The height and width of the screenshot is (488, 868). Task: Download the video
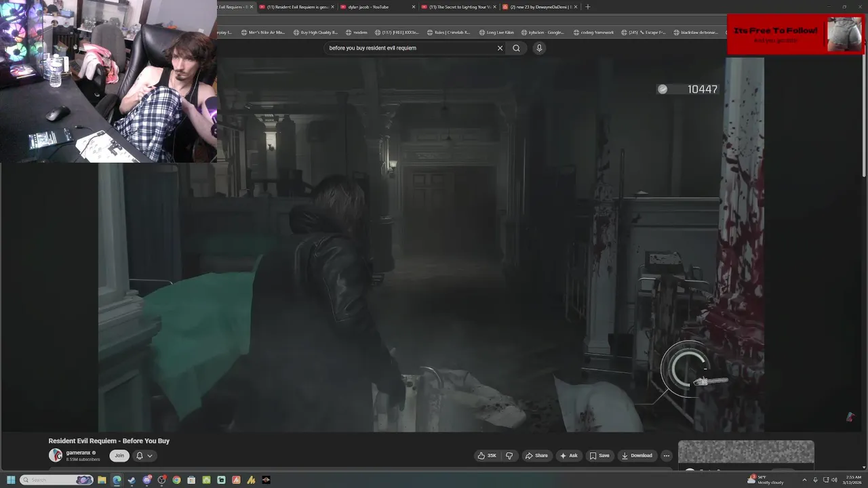[637, 455]
